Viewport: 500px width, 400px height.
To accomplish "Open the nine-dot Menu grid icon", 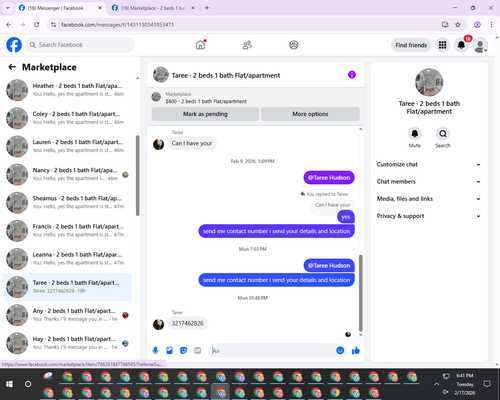I will 442,45.
